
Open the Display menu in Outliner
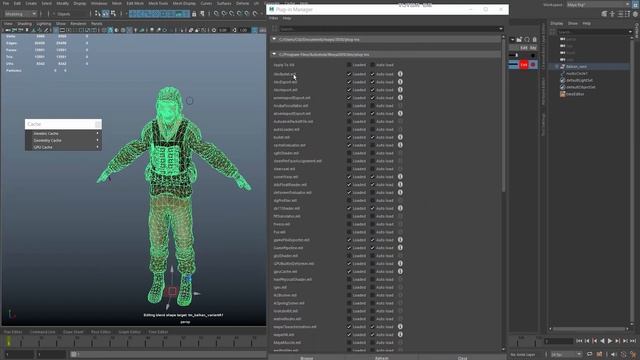pos(557,23)
